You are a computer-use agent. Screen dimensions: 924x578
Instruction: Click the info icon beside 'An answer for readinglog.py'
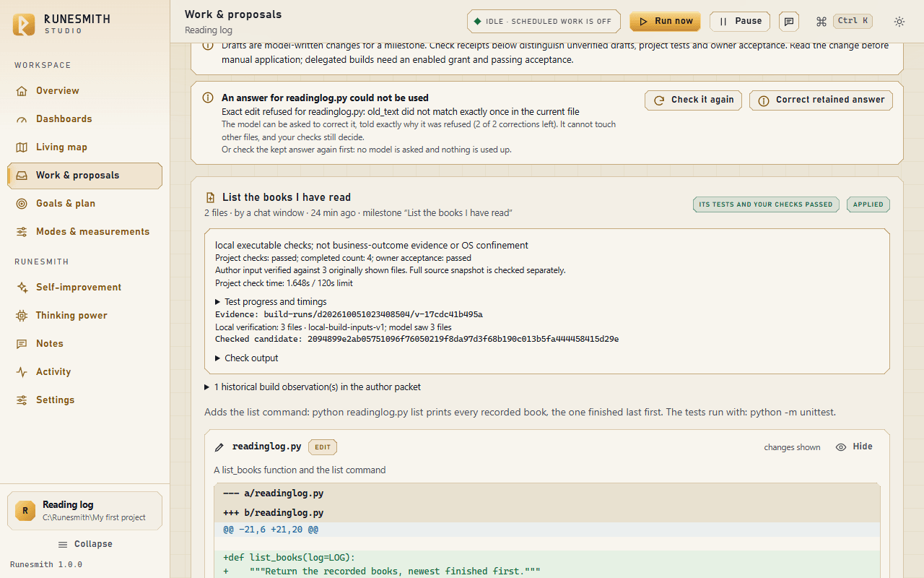(x=208, y=98)
